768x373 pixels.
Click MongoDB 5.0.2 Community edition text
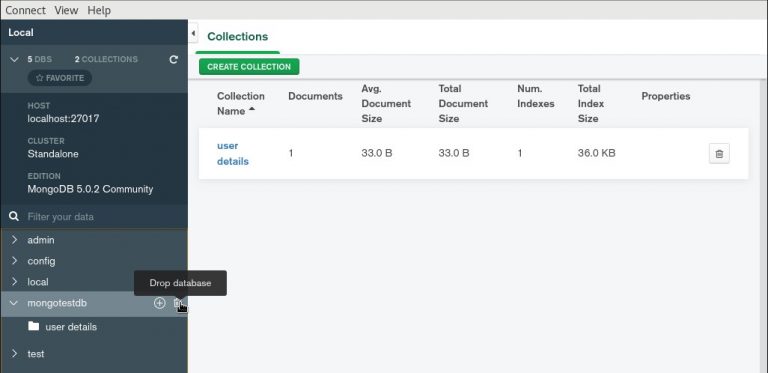click(x=90, y=189)
